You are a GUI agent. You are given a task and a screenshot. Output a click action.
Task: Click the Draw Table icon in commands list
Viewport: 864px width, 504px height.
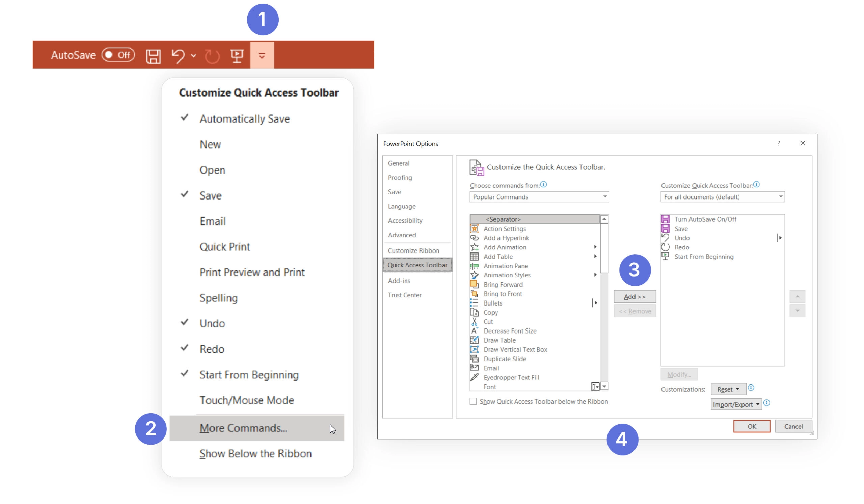click(x=475, y=340)
